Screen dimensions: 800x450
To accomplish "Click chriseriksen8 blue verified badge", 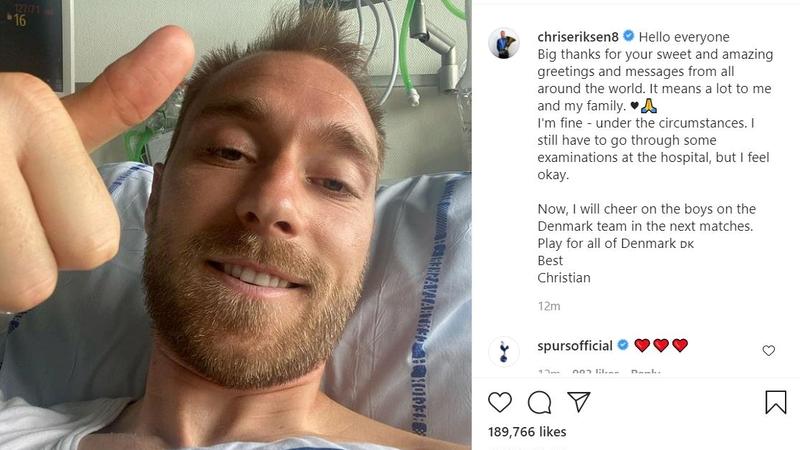I will tap(629, 36).
